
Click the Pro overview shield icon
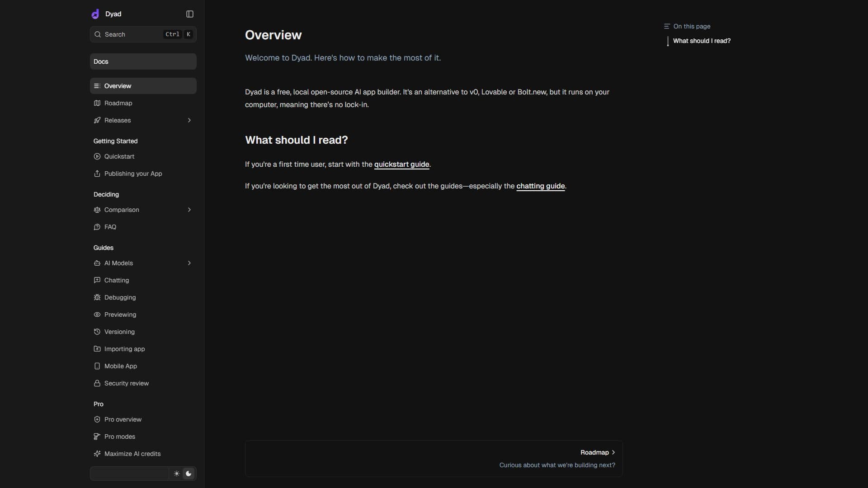pyautogui.click(x=97, y=419)
